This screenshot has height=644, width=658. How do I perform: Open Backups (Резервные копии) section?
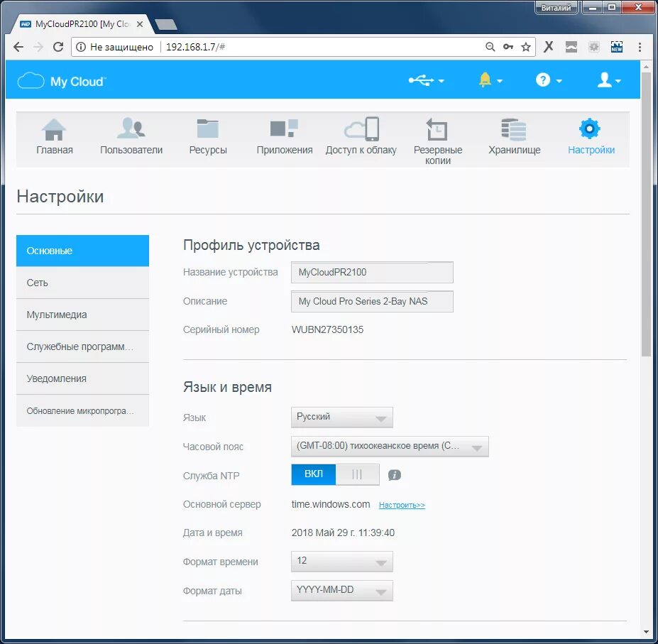[438, 141]
